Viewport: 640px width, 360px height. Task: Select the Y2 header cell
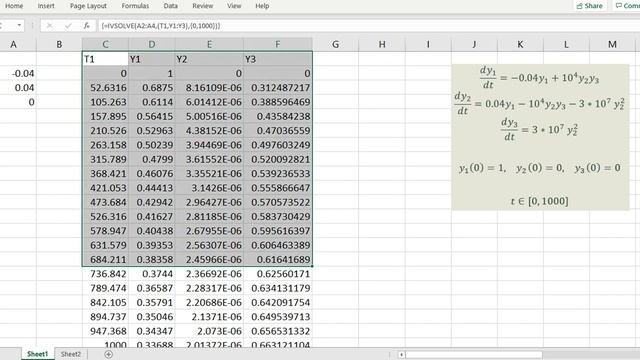(x=209, y=59)
